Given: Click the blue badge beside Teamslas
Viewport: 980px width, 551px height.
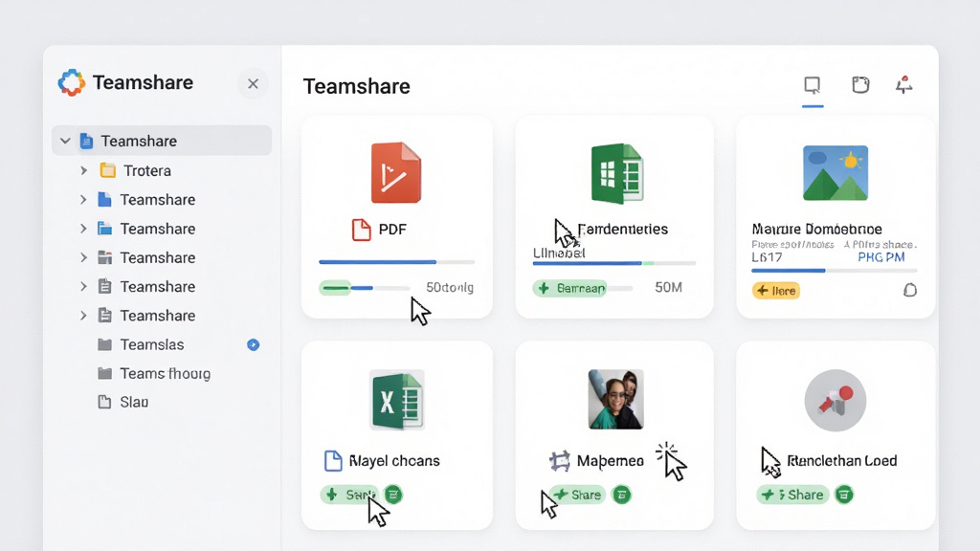Looking at the screenshot, I should pos(253,344).
